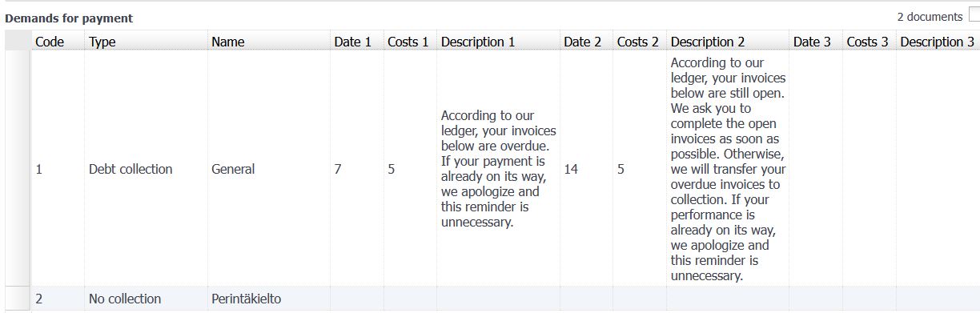Click the Description 1 text about overdue invoices

coord(497,169)
